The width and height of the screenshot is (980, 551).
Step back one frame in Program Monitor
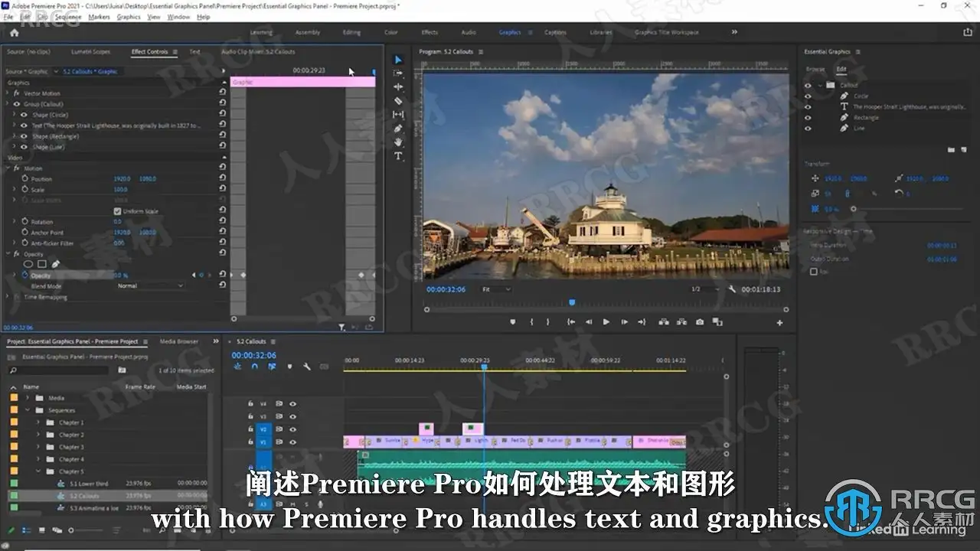(x=589, y=322)
